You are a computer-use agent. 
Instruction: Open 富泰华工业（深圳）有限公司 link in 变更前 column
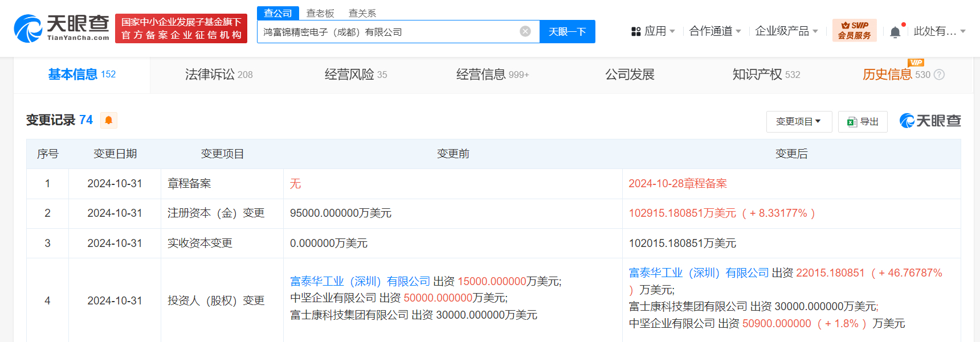point(360,281)
